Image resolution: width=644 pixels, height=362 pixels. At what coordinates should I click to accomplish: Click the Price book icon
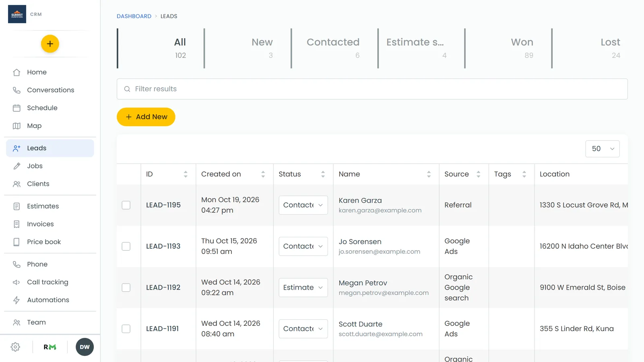coord(17,242)
